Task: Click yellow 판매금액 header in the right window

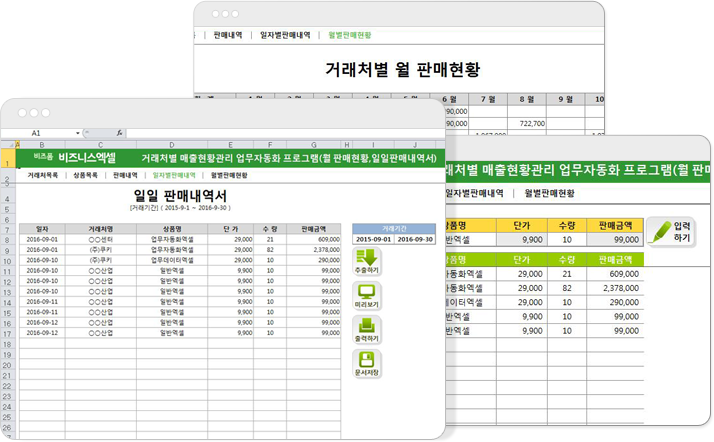Action: [615, 225]
